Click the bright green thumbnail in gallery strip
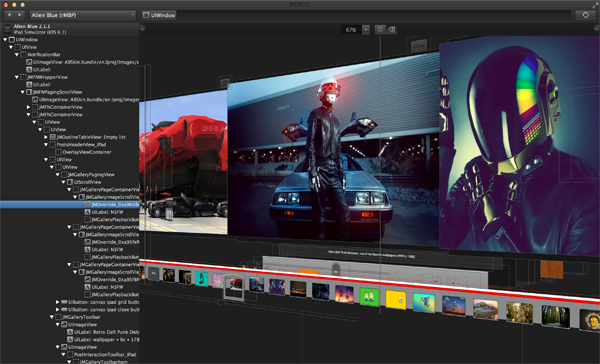This screenshot has width=600, height=364. (x=369, y=297)
